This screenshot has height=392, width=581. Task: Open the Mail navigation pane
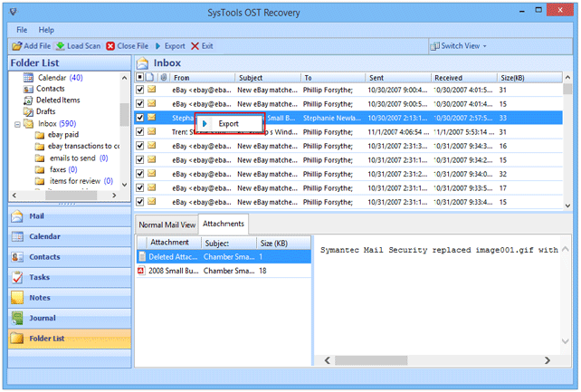[x=70, y=216]
